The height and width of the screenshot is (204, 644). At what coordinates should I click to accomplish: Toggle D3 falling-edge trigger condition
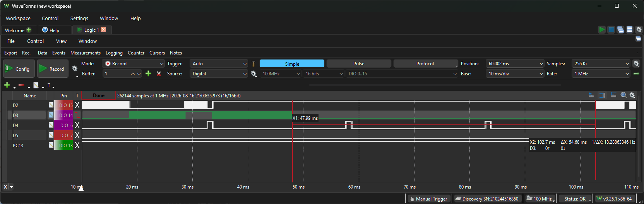coord(77,115)
